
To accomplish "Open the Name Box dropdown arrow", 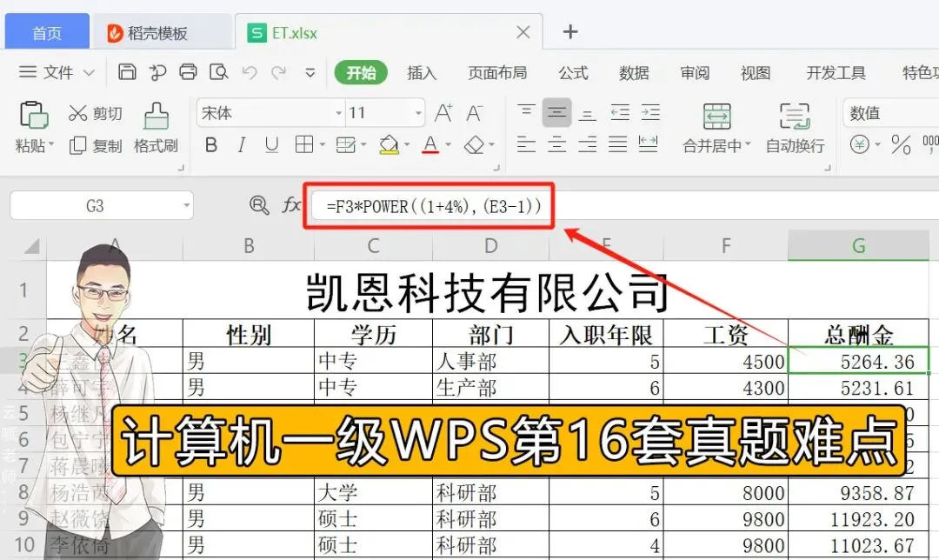I will click(x=186, y=205).
